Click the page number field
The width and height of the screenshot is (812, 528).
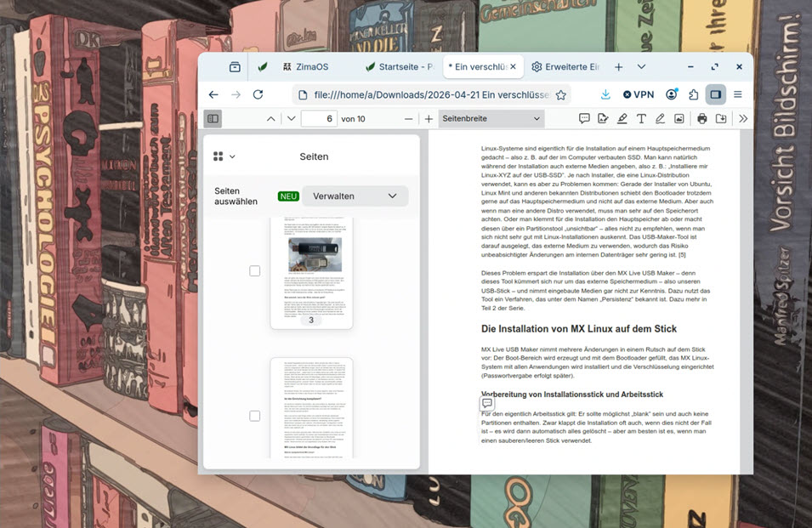pyautogui.click(x=319, y=119)
